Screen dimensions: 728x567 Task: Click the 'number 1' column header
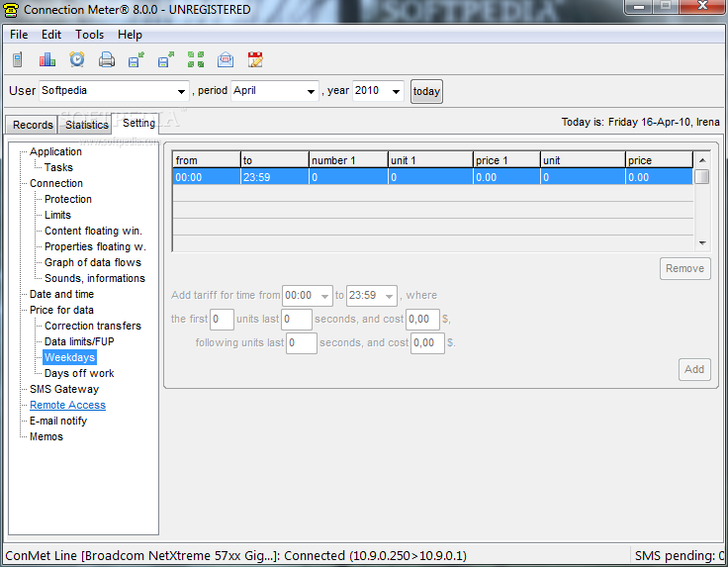348,160
